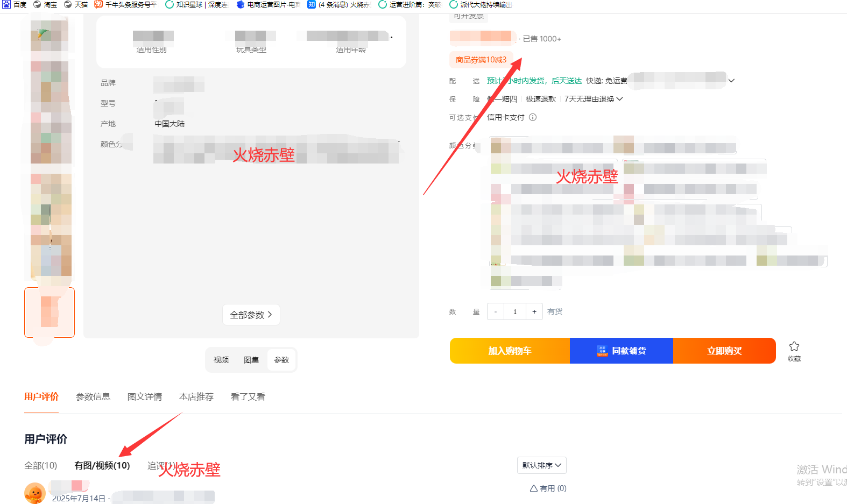Image resolution: width=847 pixels, height=504 pixels.
Task: Click the credit card payment info icon
Action: [533, 117]
